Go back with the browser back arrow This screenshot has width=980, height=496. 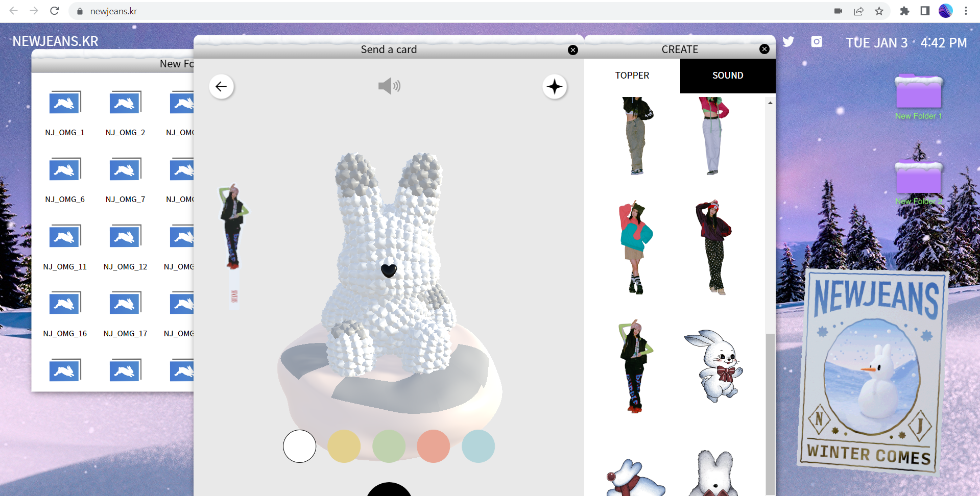click(14, 11)
